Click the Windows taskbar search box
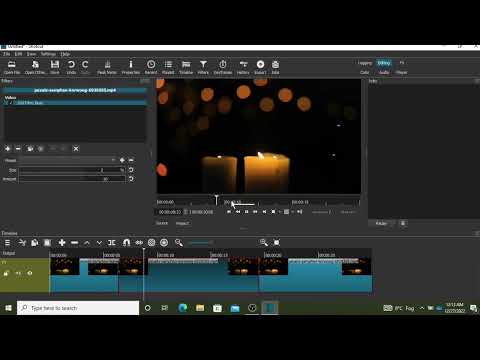 click(x=78, y=308)
